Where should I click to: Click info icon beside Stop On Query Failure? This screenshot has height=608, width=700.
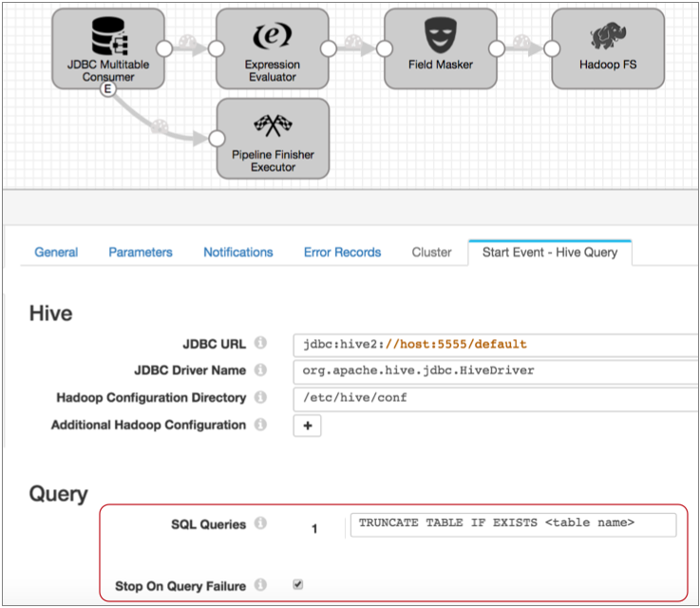[x=260, y=585]
